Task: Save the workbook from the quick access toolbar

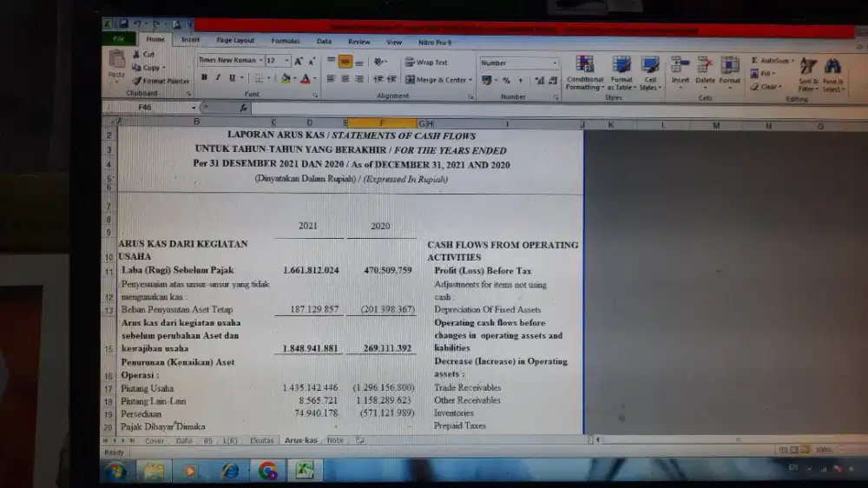Action: [123, 23]
